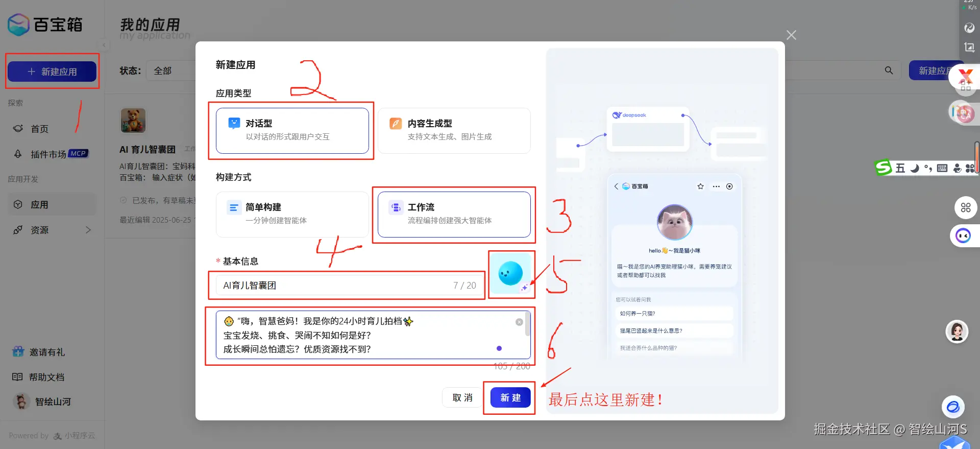The width and height of the screenshot is (980, 449).
Task: Click the floating blue swirl browser icon
Action: (x=953, y=407)
